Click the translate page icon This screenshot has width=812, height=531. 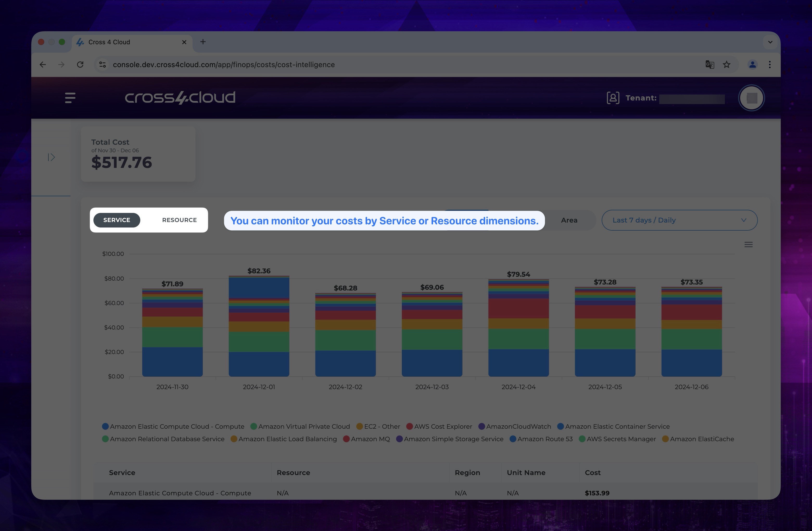710,65
